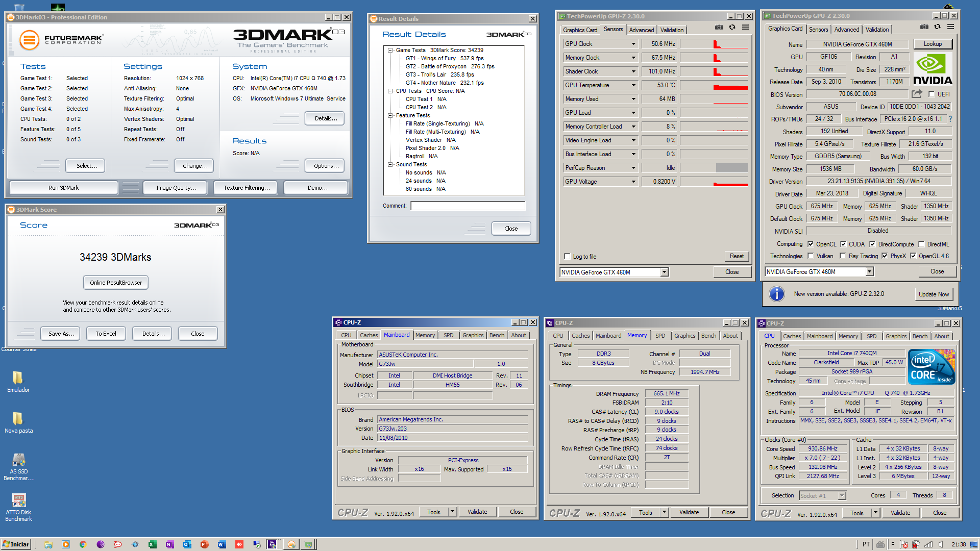
Task: Click refresh icon in GPU-Z Graphics Card window
Action: [x=937, y=27]
